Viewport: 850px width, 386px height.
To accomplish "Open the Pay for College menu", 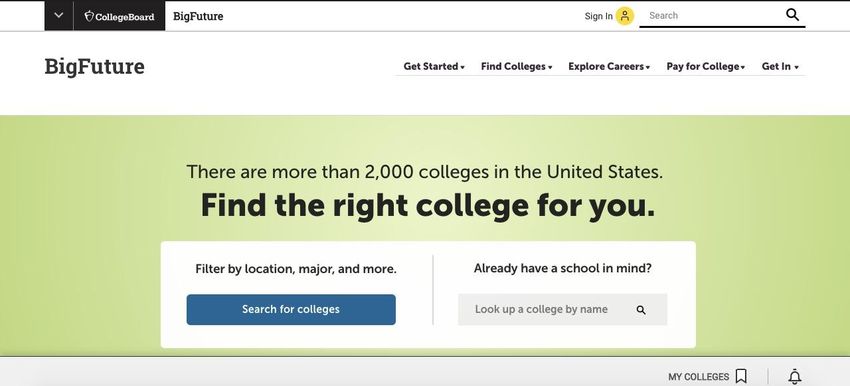I will pyautogui.click(x=705, y=67).
